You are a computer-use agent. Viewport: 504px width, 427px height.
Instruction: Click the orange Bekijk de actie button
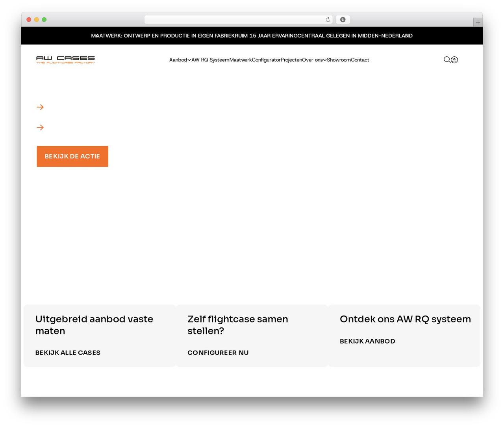click(x=72, y=156)
